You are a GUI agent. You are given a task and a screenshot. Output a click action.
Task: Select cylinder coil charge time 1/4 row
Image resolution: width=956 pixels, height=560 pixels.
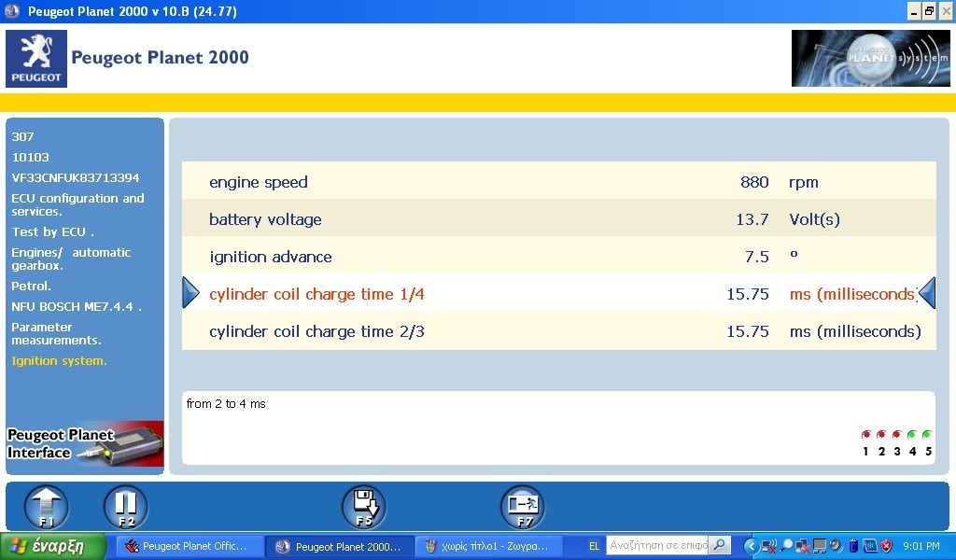[x=558, y=294]
